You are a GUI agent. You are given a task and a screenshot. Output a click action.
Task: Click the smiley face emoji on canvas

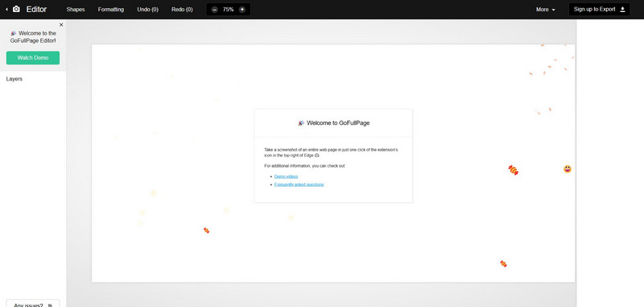click(x=568, y=169)
